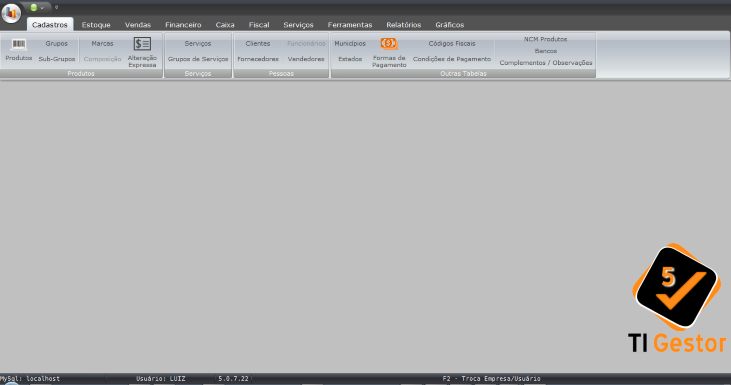Open quick access dropdown arrow beside green circle
The height and width of the screenshot is (385, 731).
click(42, 8)
